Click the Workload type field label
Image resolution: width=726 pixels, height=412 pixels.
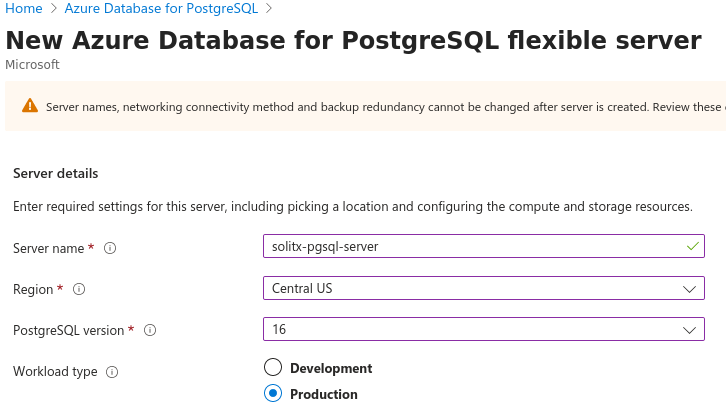pyautogui.click(x=55, y=372)
